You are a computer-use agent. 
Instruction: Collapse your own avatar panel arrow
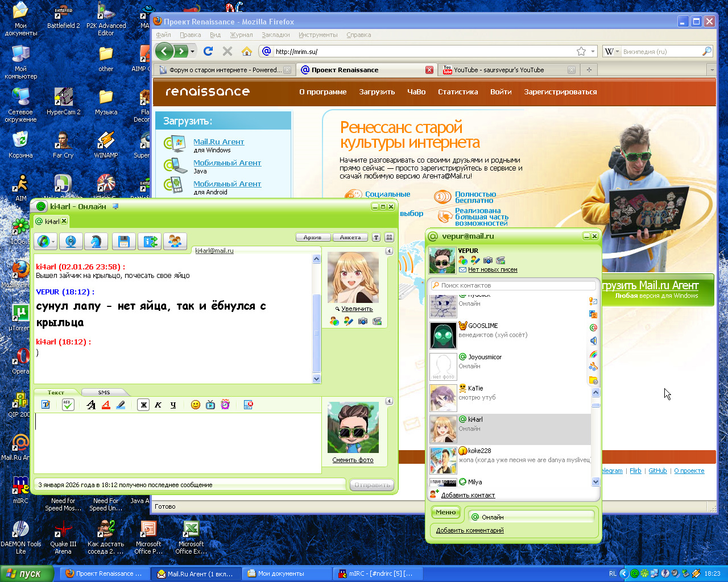389,401
